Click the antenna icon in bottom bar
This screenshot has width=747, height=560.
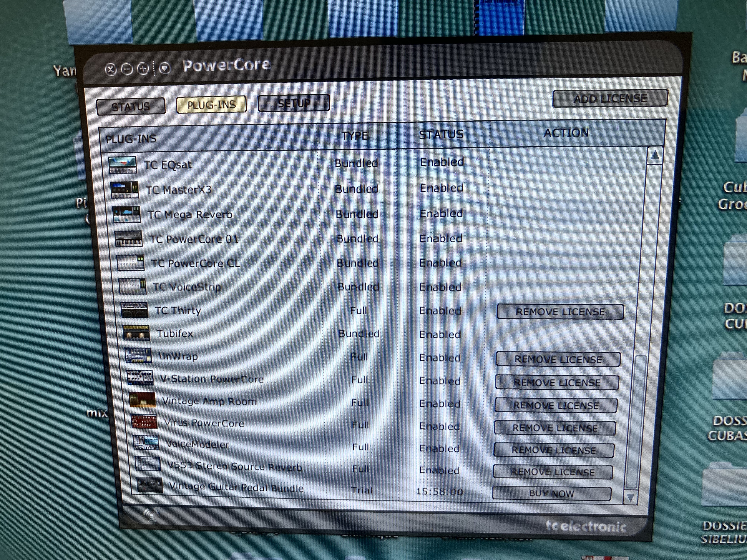[x=152, y=515]
